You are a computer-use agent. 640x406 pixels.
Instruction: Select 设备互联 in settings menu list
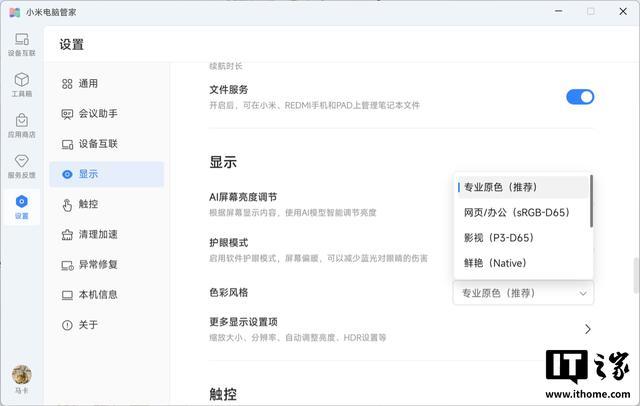107,144
